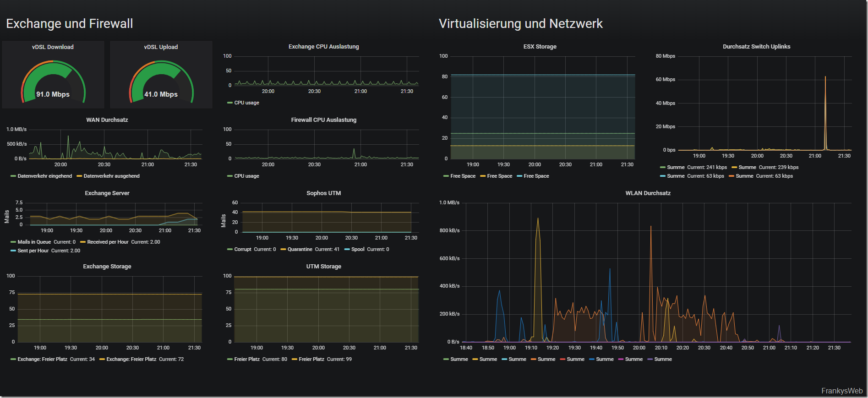This screenshot has height=398, width=868.
Task: Click the 1.0 MB/s label in WLAN Durchsatz
Action: tap(449, 202)
